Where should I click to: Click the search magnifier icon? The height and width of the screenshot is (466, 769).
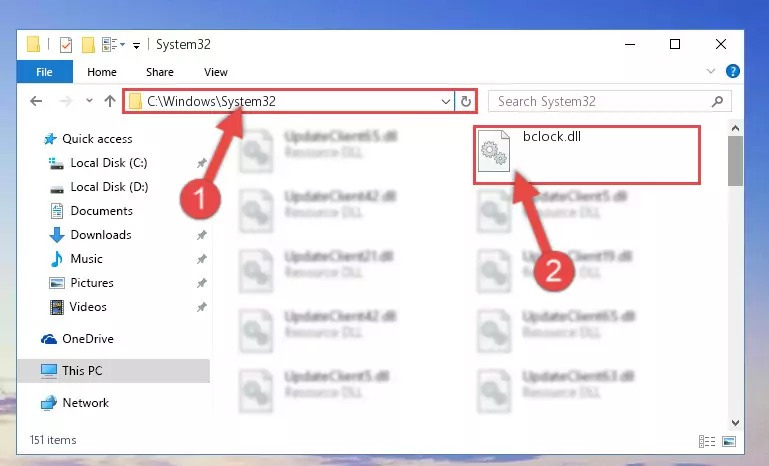718,102
